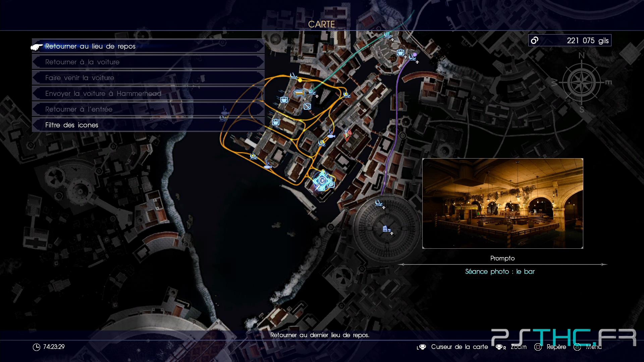Viewport: 644px width, 362px height.
Task: Select "Faire venir la voiture" option
Action: pyautogui.click(x=148, y=78)
